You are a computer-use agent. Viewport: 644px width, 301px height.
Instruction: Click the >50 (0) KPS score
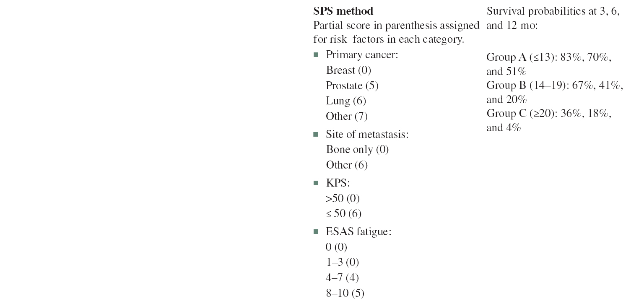pos(343,198)
